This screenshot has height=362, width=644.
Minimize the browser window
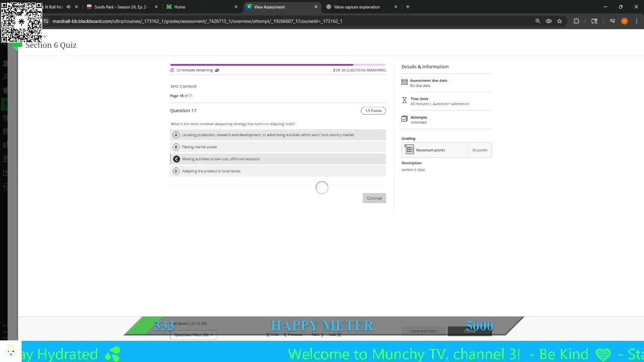(x=605, y=7)
